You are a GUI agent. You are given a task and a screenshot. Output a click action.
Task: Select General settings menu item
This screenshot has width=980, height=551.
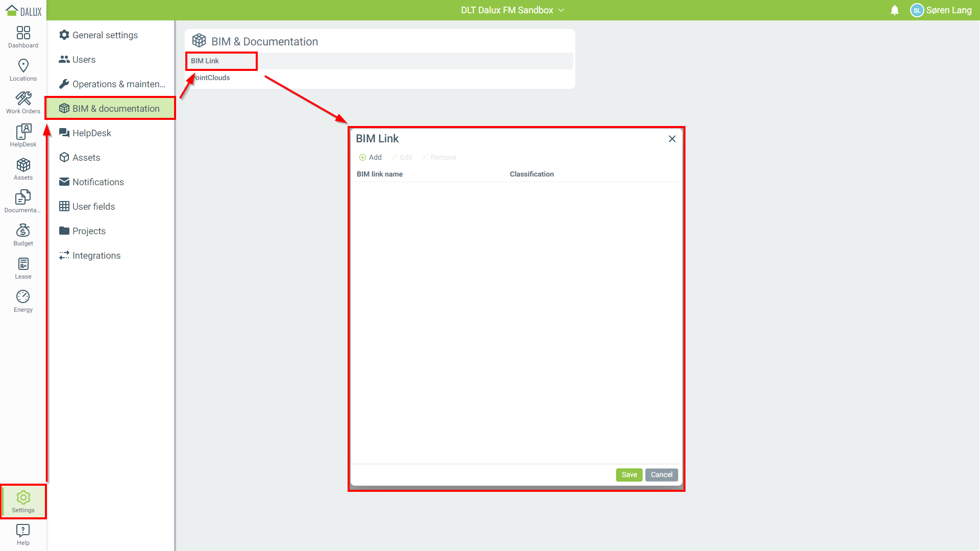(x=105, y=35)
